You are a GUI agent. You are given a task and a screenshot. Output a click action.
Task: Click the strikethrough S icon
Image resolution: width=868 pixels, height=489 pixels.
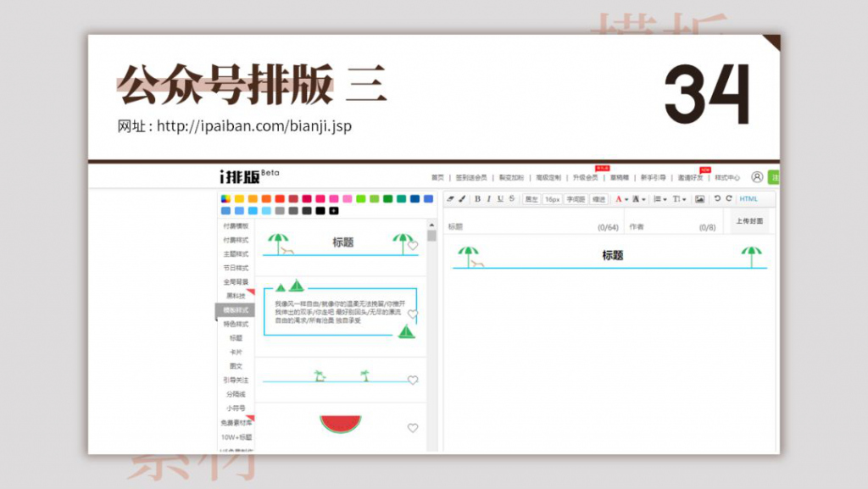click(x=512, y=200)
